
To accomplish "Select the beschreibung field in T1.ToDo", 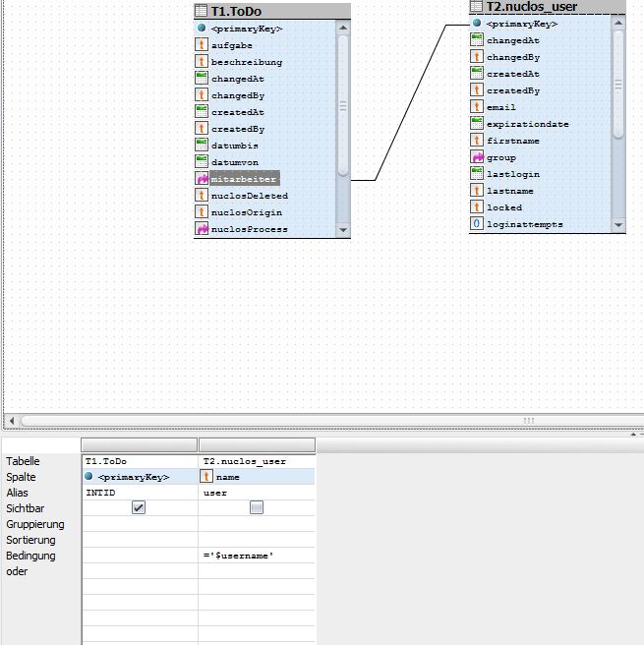I will (247, 62).
